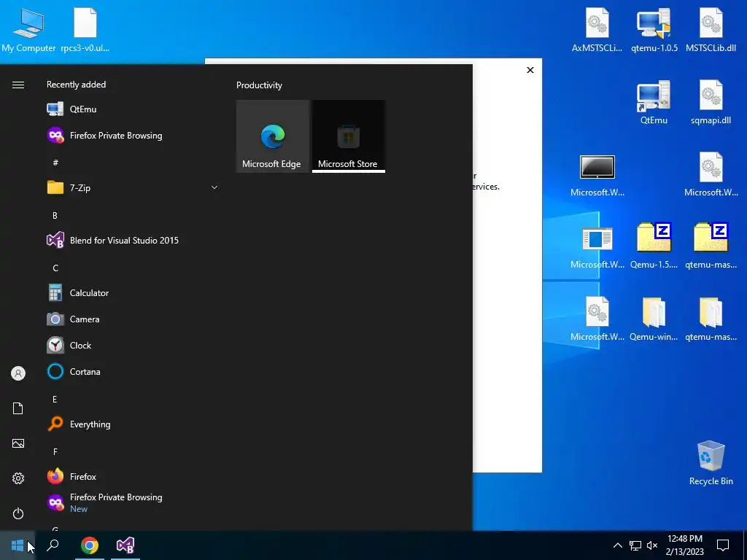Select the Recycle Bin icon

pos(711,462)
